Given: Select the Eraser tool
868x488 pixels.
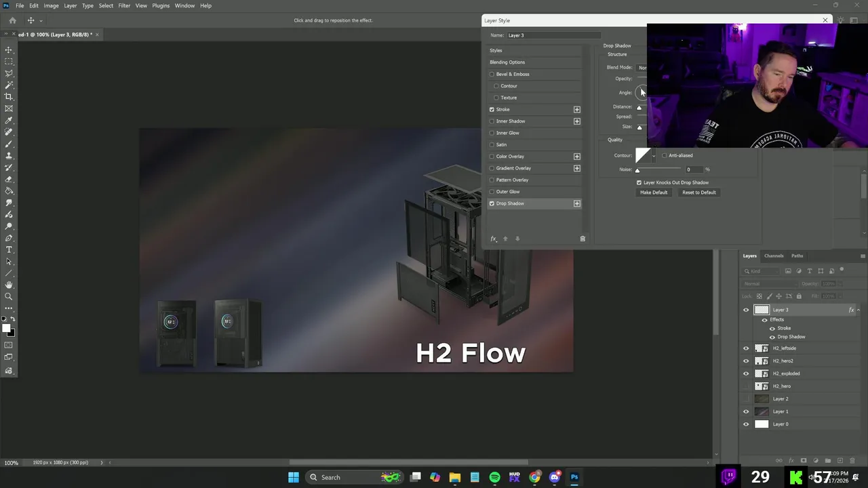Looking at the screenshot, I should 9,180.
